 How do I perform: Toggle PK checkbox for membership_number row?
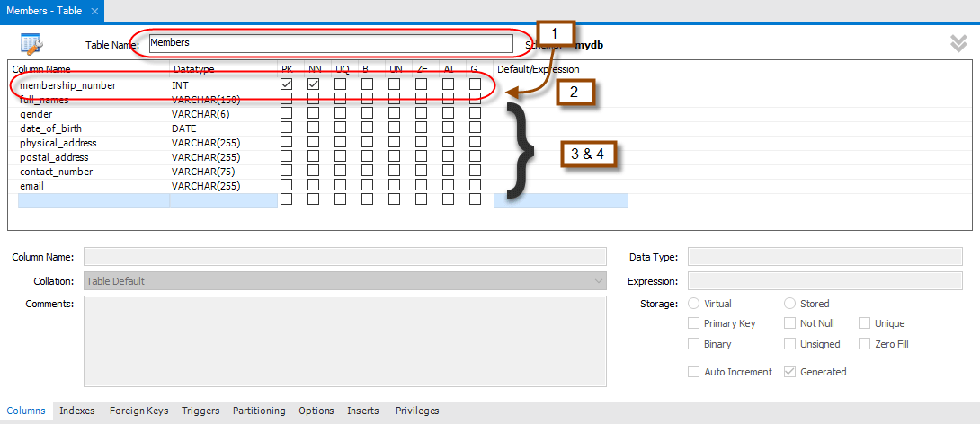click(x=287, y=84)
